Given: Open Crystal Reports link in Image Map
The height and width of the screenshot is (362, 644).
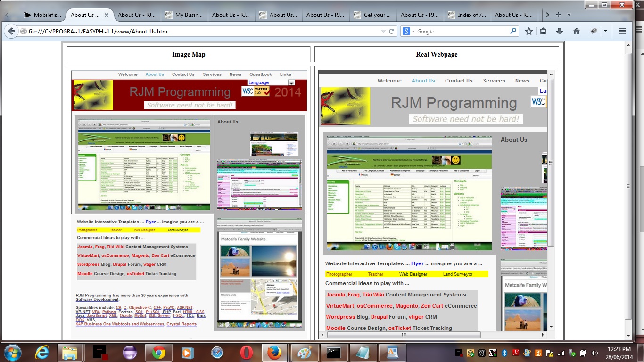Looking at the screenshot, I should point(182,324).
